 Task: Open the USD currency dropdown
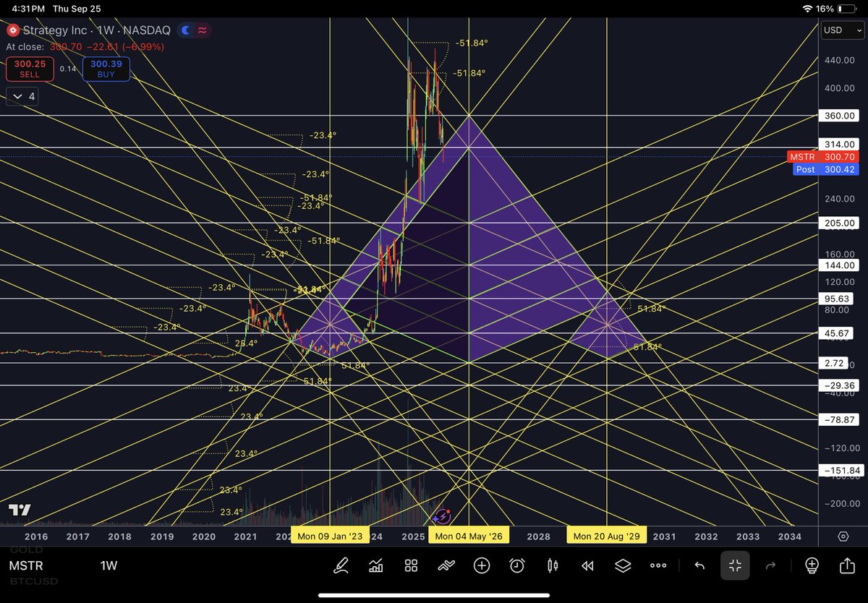pyautogui.click(x=842, y=31)
